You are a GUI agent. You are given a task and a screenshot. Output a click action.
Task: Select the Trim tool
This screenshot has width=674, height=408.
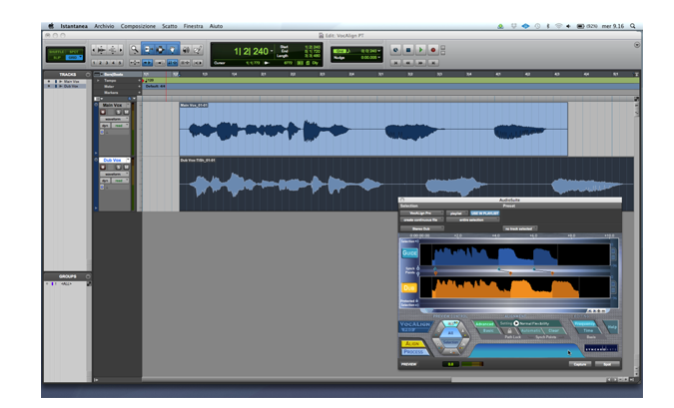(147, 50)
